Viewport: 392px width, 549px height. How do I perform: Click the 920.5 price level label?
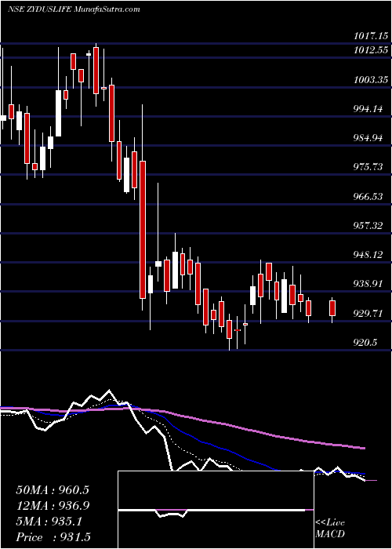[x=365, y=343]
